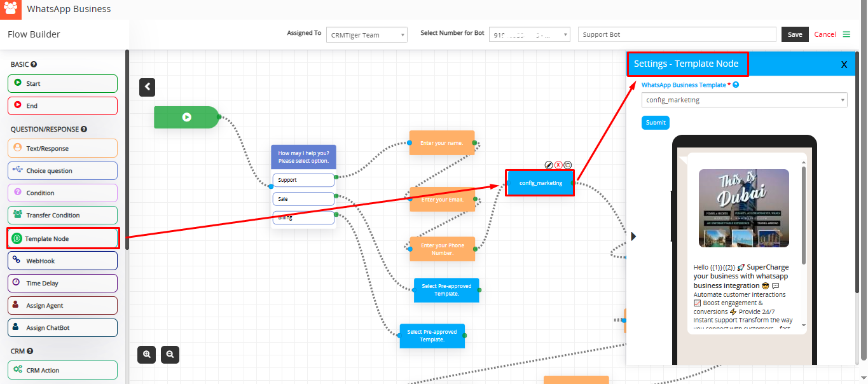Select the Choice question node type
The image size is (868, 384).
62,170
